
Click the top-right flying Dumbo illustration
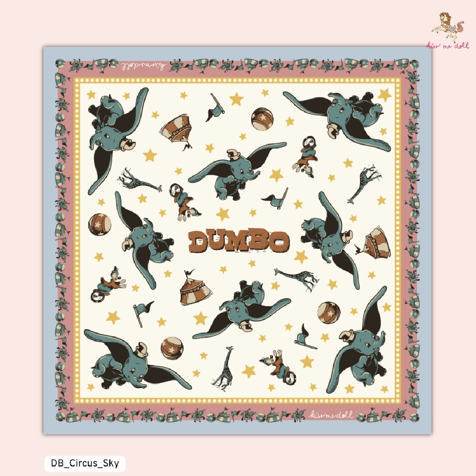(337, 119)
